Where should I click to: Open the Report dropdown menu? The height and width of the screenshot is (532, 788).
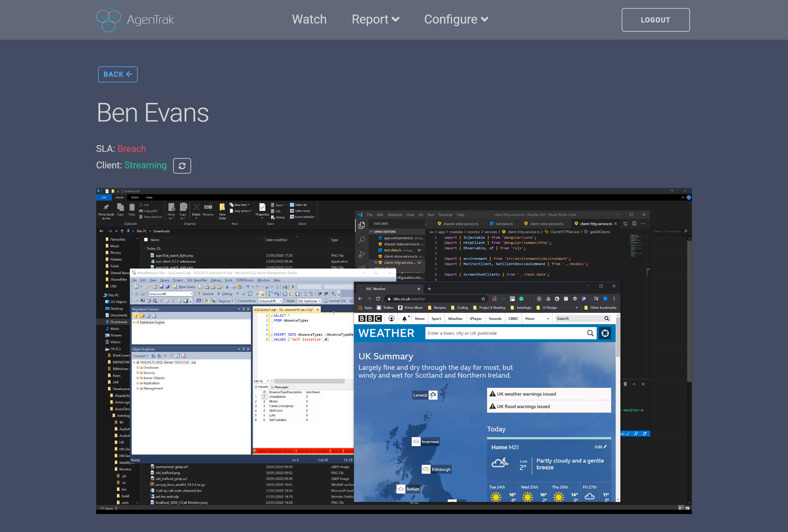pyautogui.click(x=376, y=19)
